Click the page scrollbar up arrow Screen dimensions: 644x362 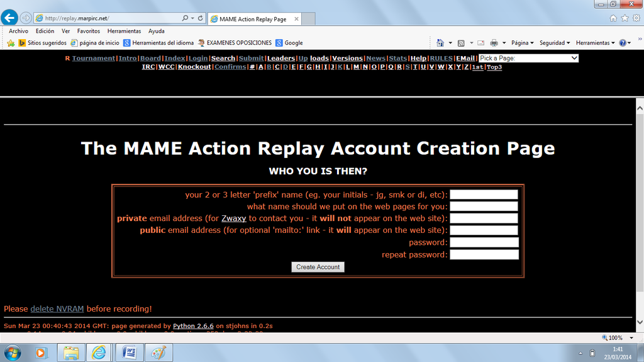pos(640,108)
